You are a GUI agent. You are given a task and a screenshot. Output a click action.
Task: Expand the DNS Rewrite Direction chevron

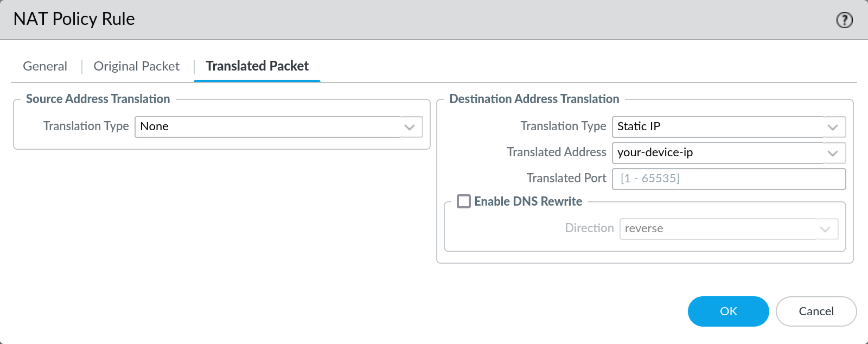[825, 229]
